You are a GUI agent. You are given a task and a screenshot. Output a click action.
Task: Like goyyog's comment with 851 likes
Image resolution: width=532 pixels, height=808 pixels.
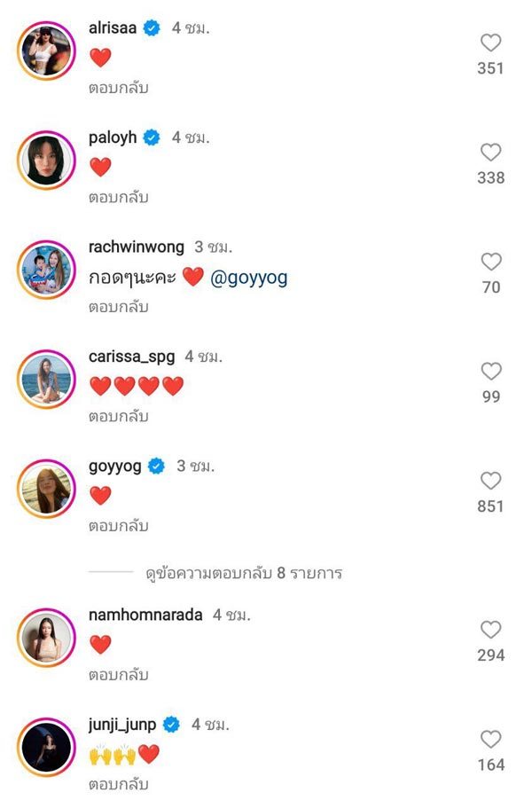490,481
